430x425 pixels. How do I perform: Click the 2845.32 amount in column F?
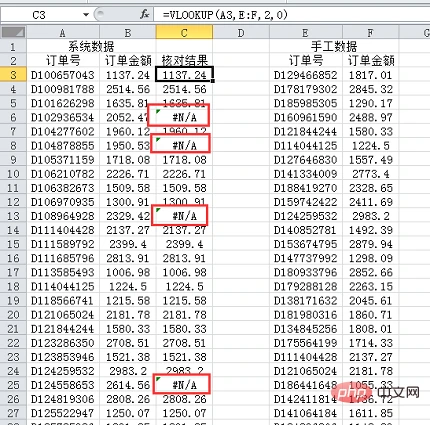(x=370, y=89)
